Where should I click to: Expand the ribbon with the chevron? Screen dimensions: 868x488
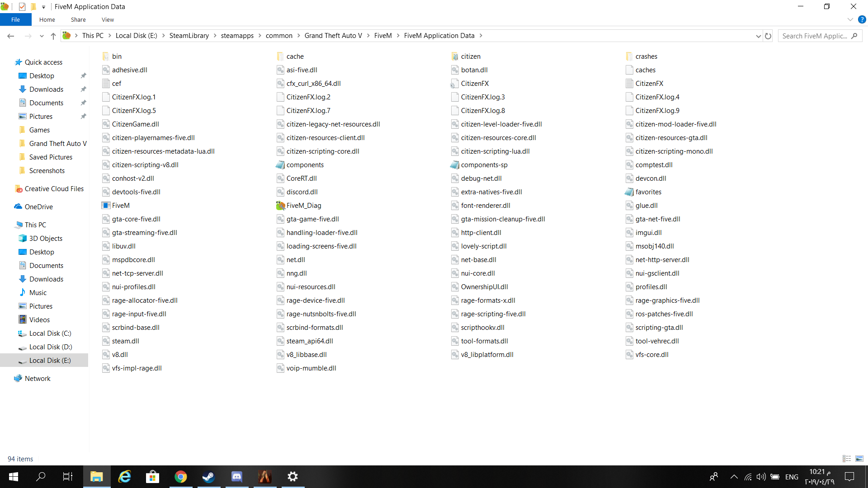click(850, 19)
